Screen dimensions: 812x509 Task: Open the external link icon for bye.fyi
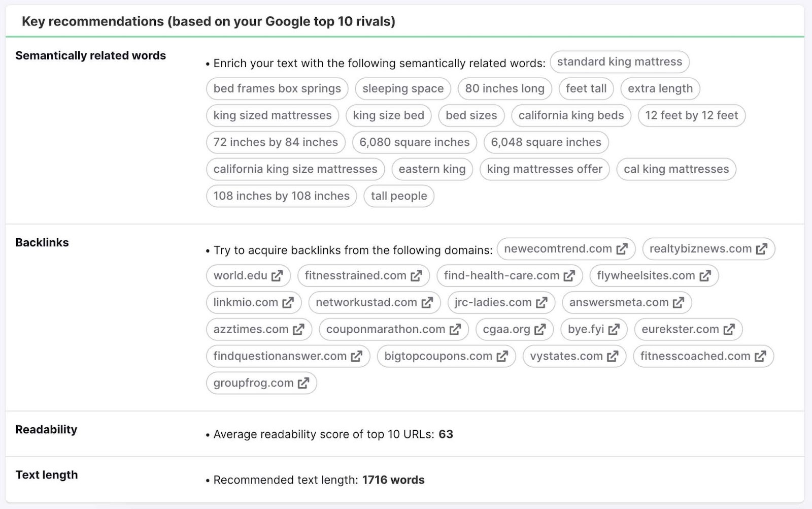coord(614,330)
